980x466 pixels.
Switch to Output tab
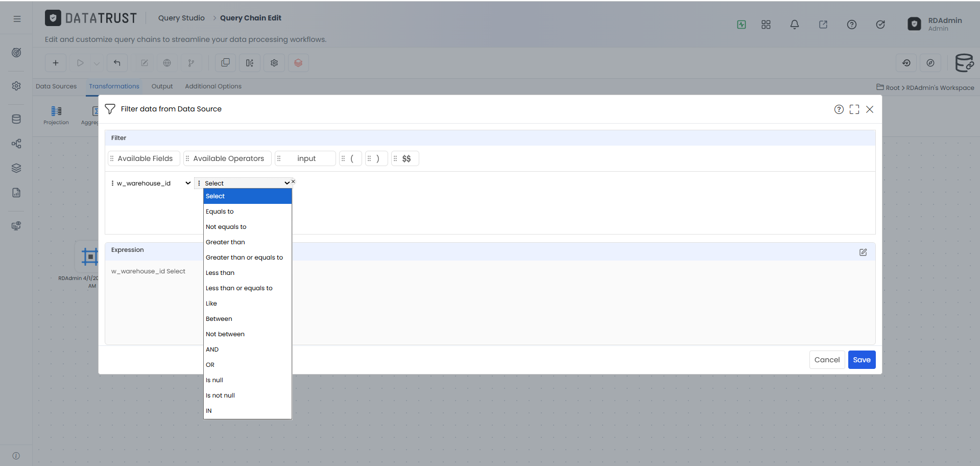[162, 86]
